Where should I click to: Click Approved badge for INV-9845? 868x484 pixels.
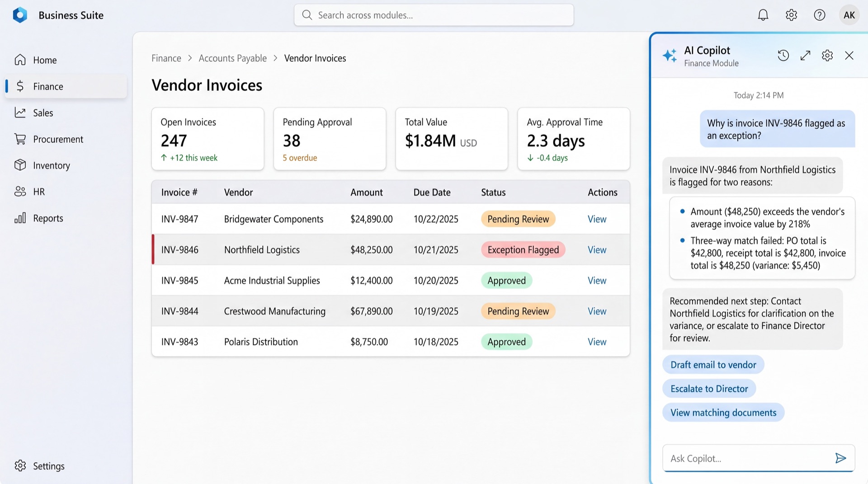(x=506, y=281)
